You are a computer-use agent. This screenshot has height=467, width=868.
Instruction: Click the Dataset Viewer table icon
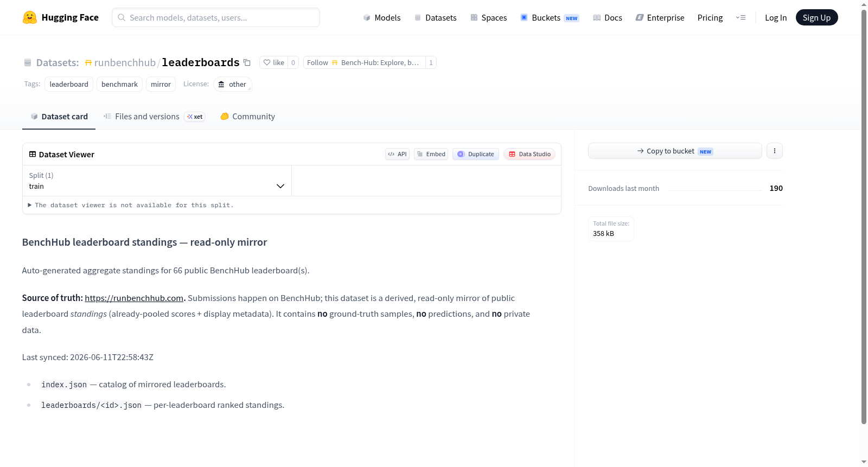(33, 154)
